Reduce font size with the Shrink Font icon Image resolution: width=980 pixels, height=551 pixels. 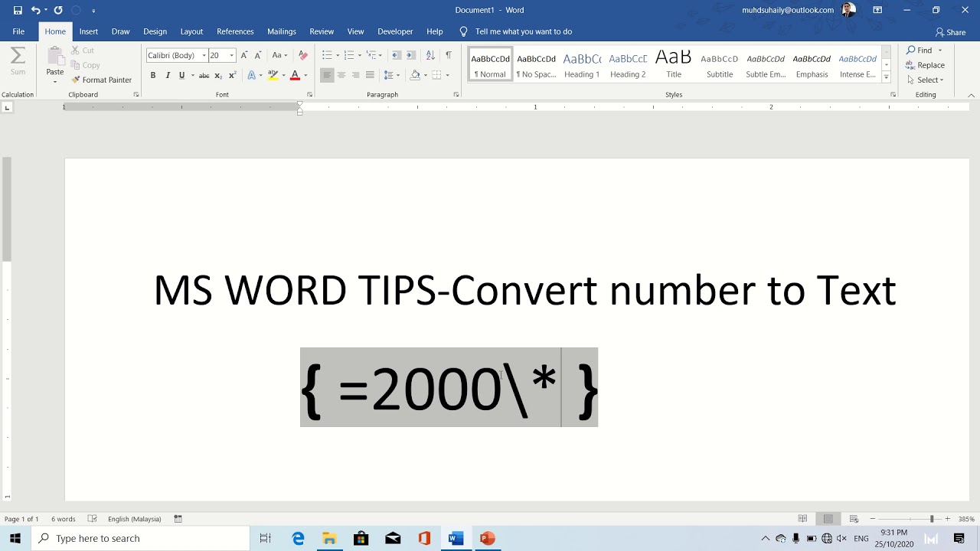tap(257, 55)
